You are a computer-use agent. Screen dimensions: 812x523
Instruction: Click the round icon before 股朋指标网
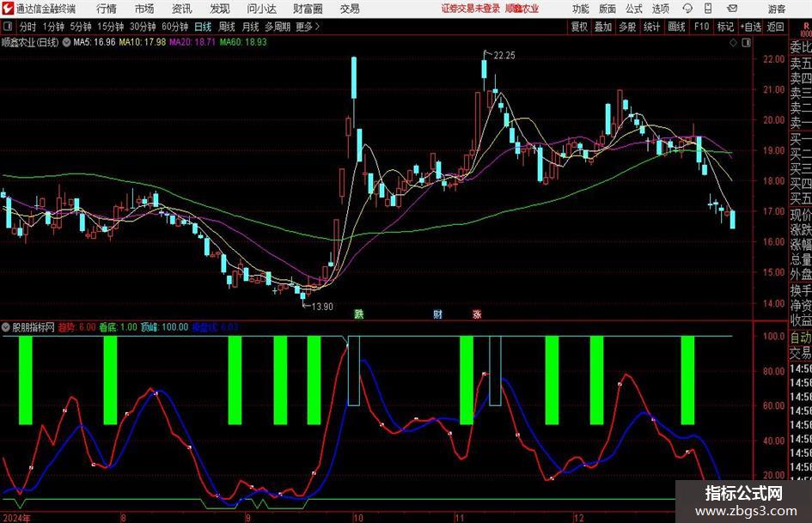(x=6, y=327)
